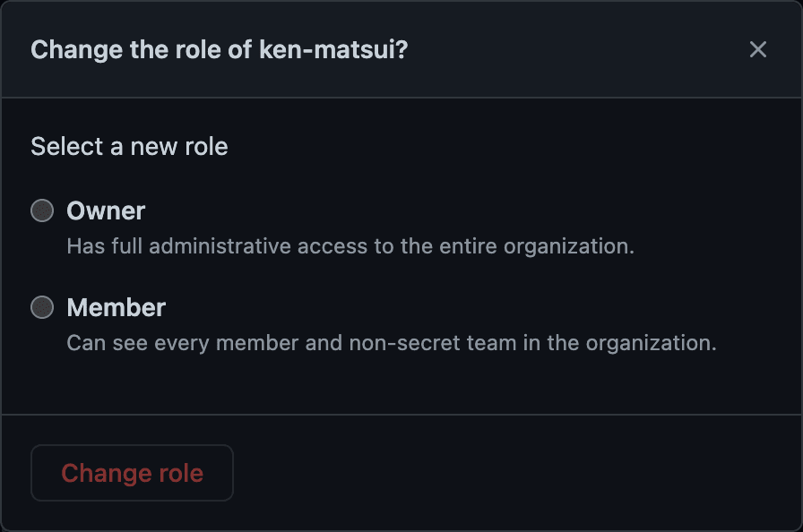Click the Member description about non-secret teams
This screenshot has width=803, height=532.
click(x=392, y=343)
